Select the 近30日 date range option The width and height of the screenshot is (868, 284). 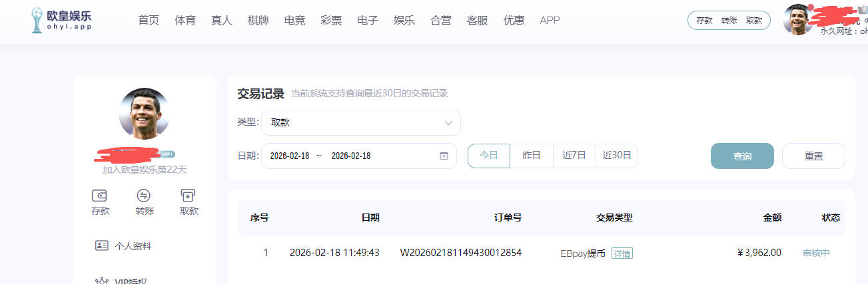[x=617, y=156]
